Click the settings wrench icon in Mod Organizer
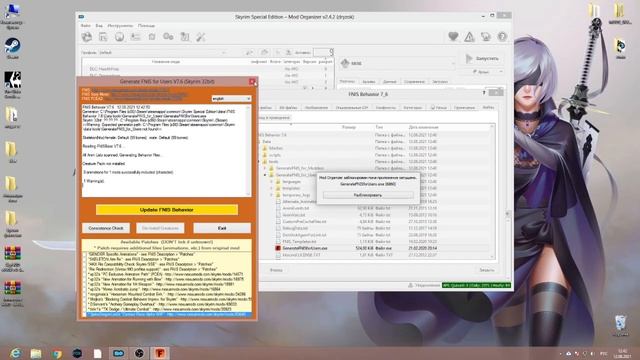This screenshot has width=640, height=360. [201, 37]
